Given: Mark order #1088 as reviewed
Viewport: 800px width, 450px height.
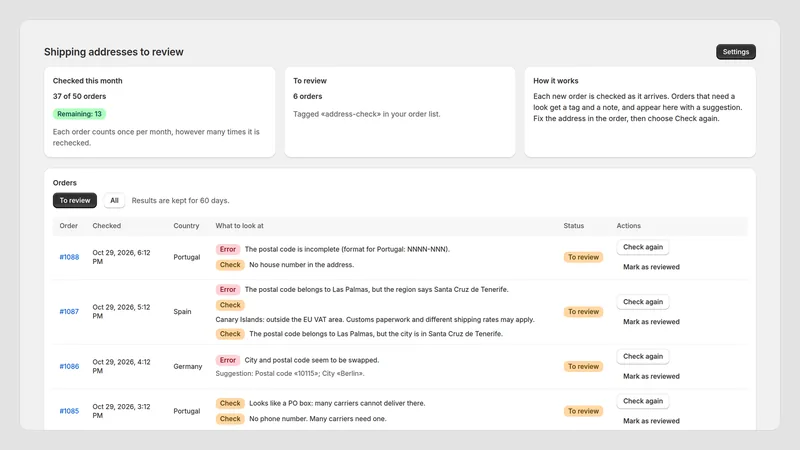Looking at the screenshot, I should 651,267.
